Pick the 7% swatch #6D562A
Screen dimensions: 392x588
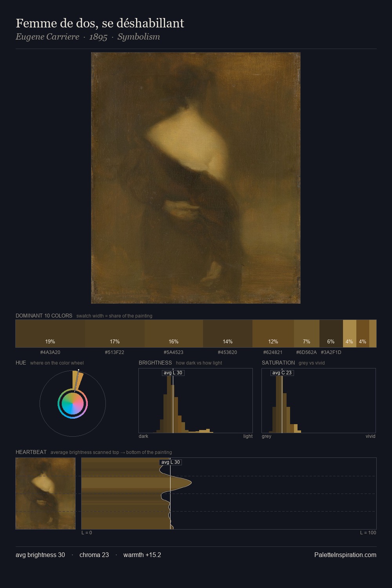click(307, 334)
